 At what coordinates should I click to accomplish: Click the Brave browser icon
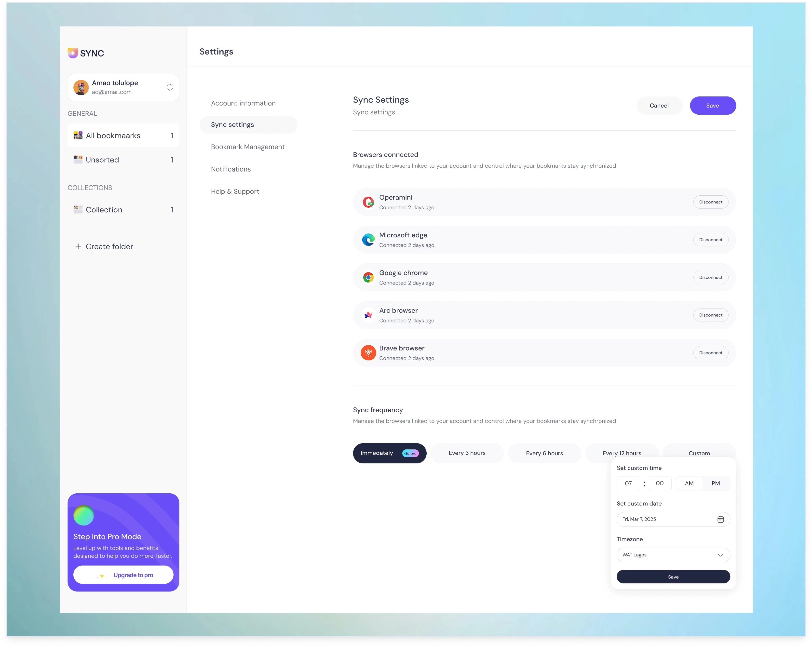(368, 353)
